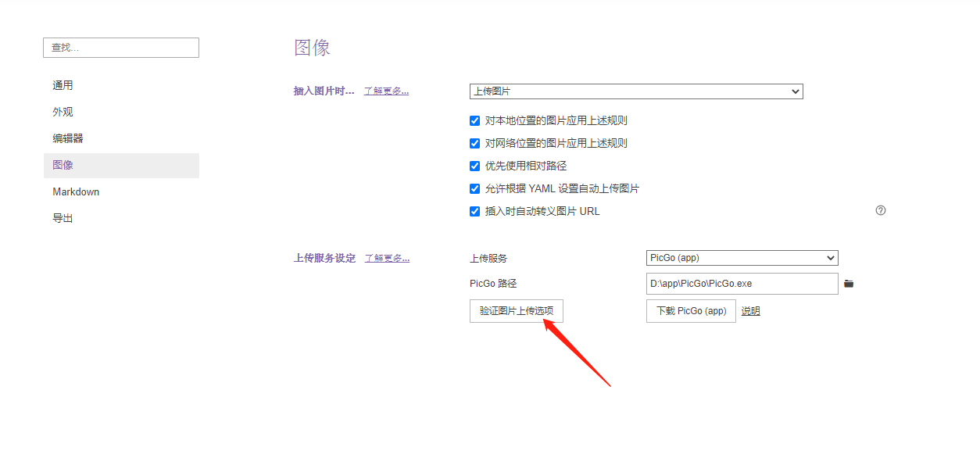Toggle 对本地位置的图片应用上述规则 checkbox
The height and width of the screenshot is (458, 980).
pyautogui.click(x=474, y=121)
